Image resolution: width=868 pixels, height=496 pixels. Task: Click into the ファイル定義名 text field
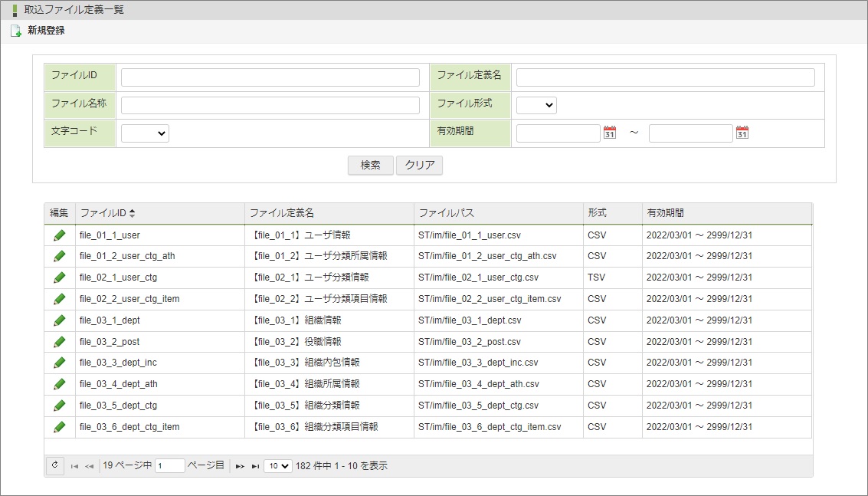click(665, 77)
